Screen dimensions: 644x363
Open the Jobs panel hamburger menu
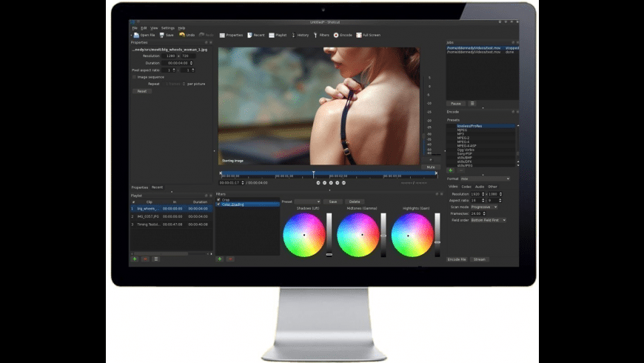(472, 104)
